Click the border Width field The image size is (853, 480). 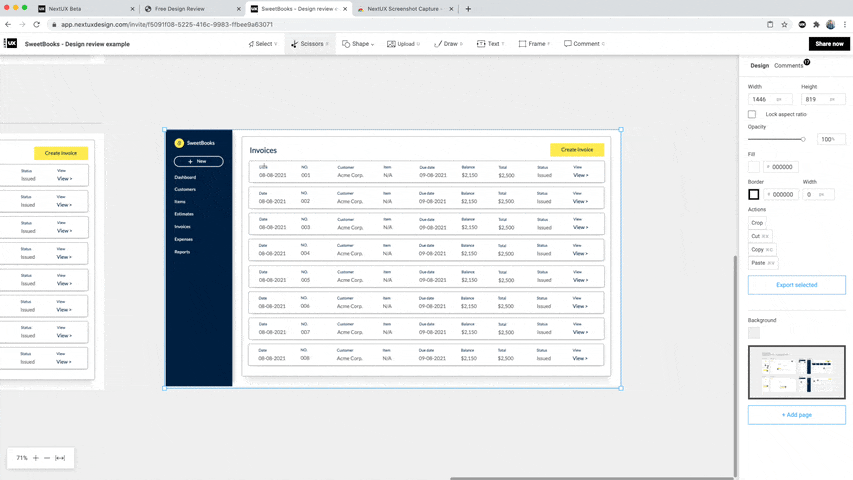click(x=818, y=194)
